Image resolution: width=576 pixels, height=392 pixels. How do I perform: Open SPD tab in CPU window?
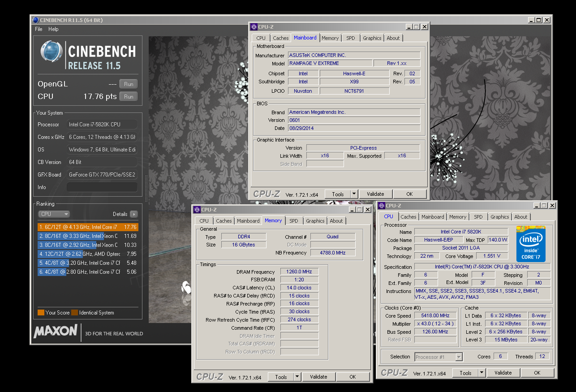(478, 217)
